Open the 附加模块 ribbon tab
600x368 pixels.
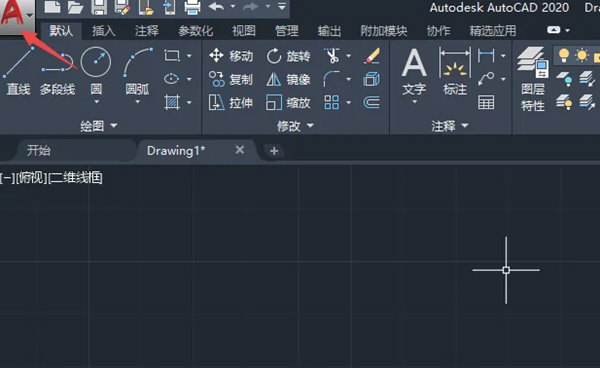[384, 31]
